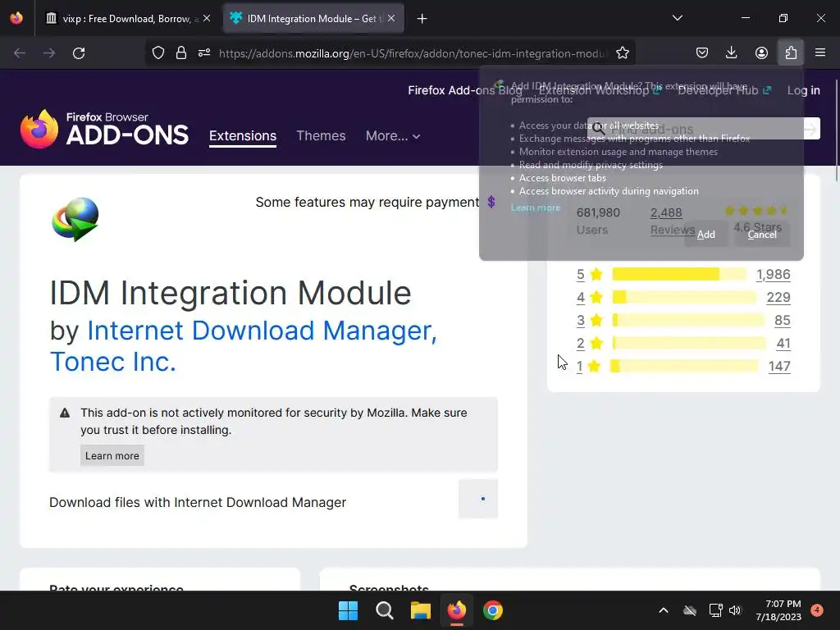Open the Windows Start menu
The image size is (840, 630).
click(x=348, y=610)
